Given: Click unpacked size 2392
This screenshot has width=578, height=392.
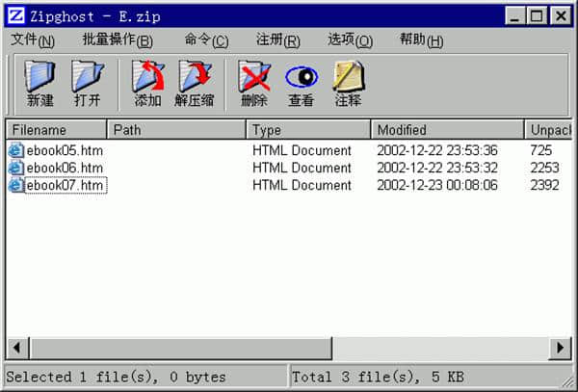Looking at the screenshot, I should (x=545, y=185).
